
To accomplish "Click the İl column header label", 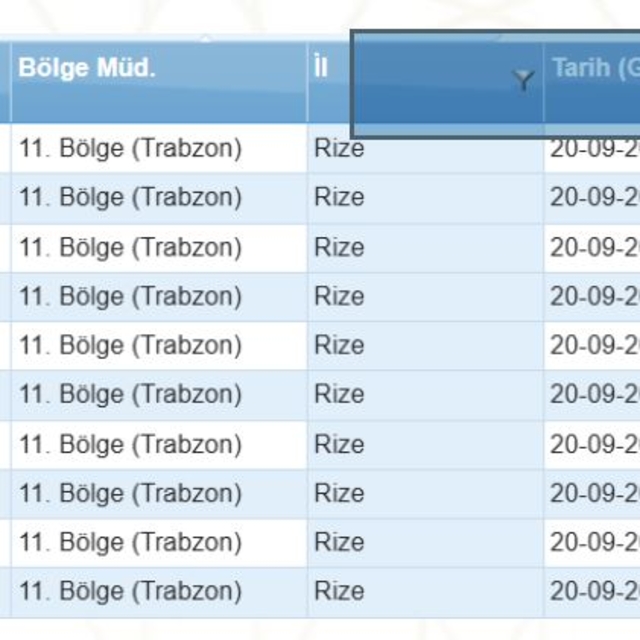I will click(320, 70).
